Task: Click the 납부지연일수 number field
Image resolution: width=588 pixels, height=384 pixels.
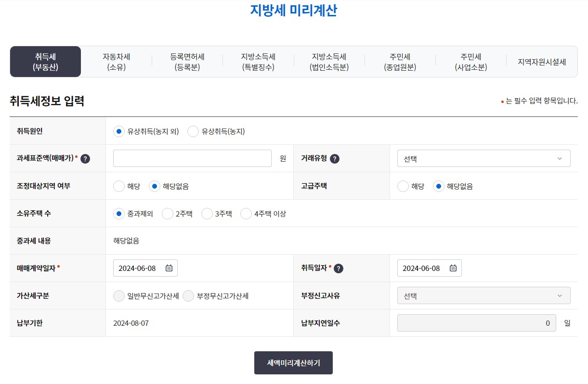Action: pos(477,323)
